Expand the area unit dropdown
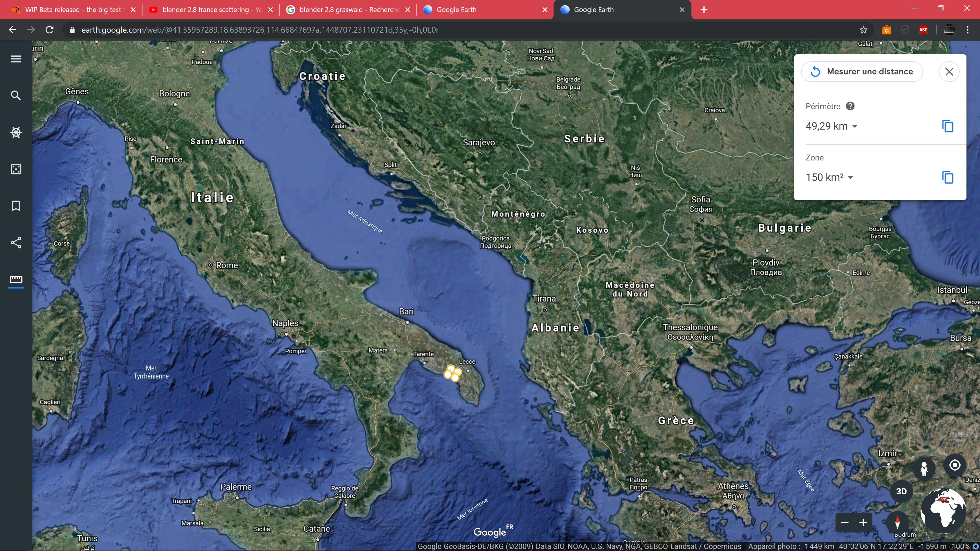The image size is (980, 551). (851, 178)
